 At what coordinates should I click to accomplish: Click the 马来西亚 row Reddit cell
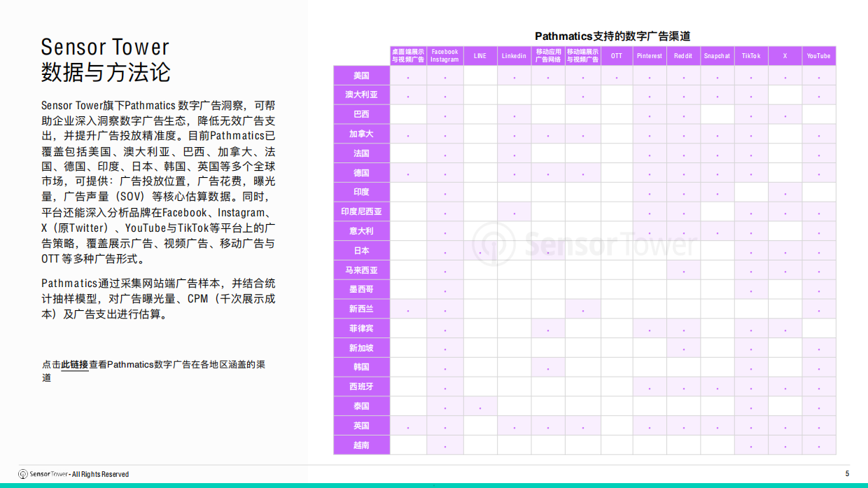[683, 270]
